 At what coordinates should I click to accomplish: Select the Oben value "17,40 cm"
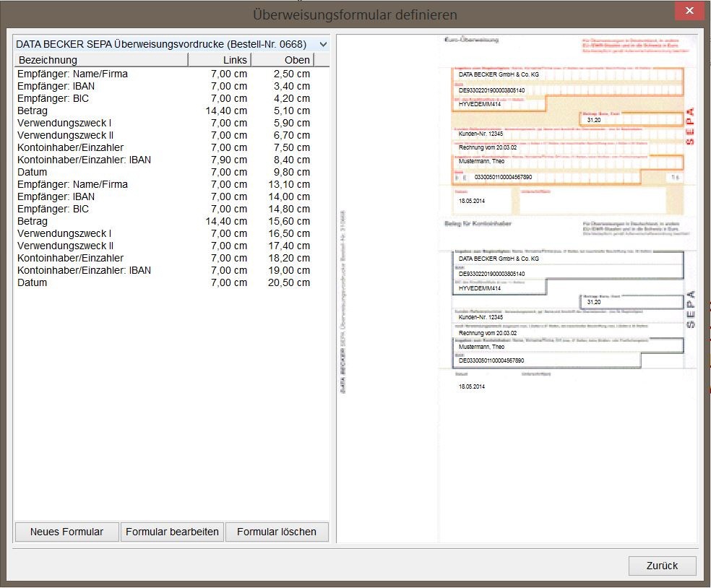point(289,246)
